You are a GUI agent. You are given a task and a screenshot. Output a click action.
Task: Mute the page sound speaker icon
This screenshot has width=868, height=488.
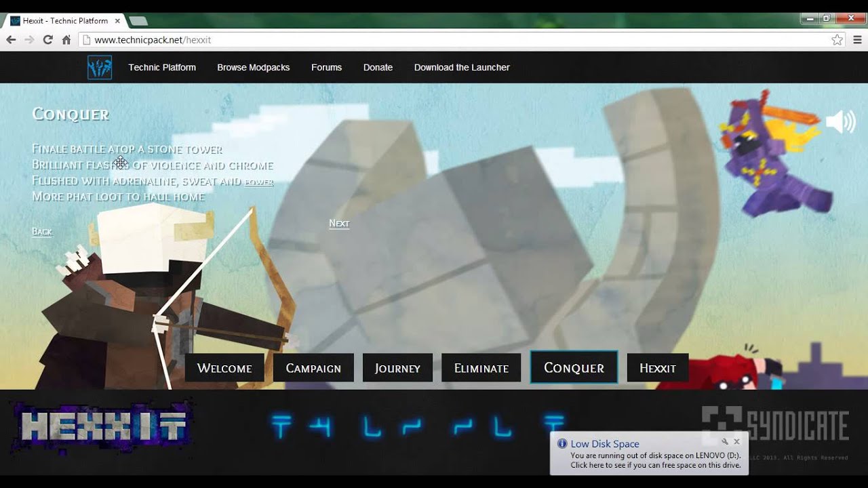point(840,122)
